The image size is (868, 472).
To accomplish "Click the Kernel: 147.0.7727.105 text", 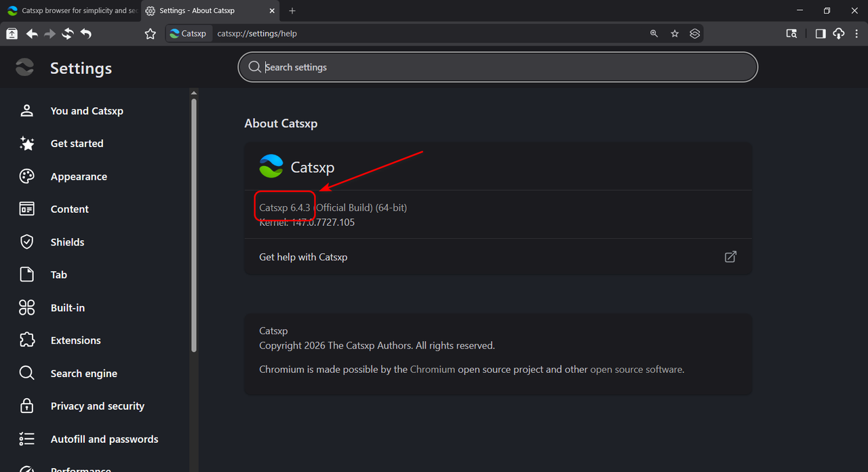I will tap(307, 222).
